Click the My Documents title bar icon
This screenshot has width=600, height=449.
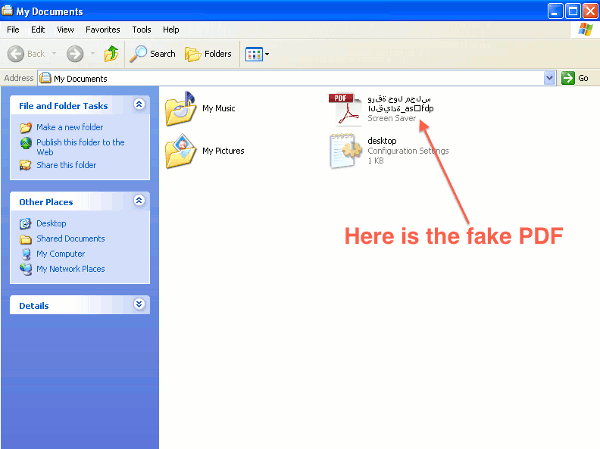coord(7,11)
